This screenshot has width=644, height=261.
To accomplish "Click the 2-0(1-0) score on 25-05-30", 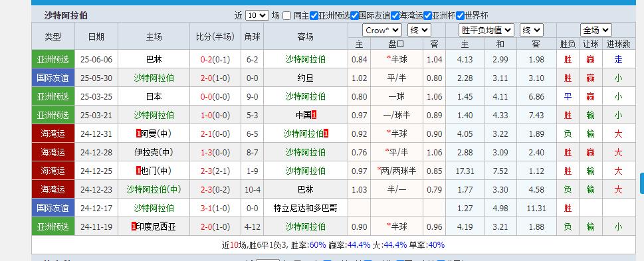I will pos(215,78).
